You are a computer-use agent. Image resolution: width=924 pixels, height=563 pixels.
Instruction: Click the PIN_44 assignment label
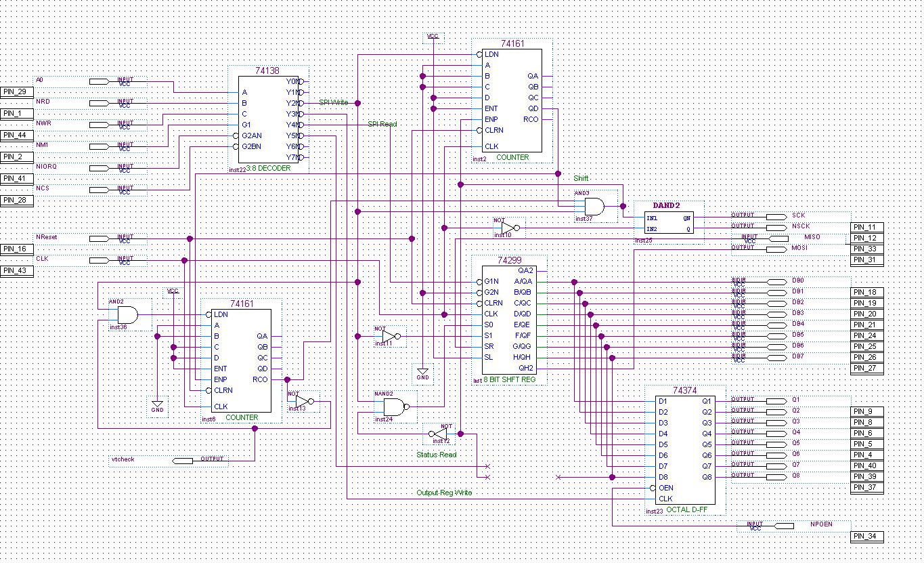[x=16, y=135]
